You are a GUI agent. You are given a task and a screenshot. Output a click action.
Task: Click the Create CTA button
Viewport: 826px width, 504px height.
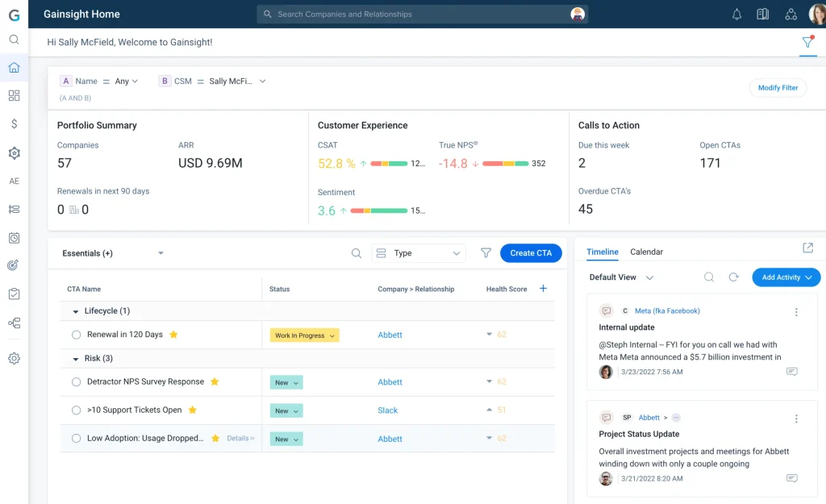(x=531, y=252)
